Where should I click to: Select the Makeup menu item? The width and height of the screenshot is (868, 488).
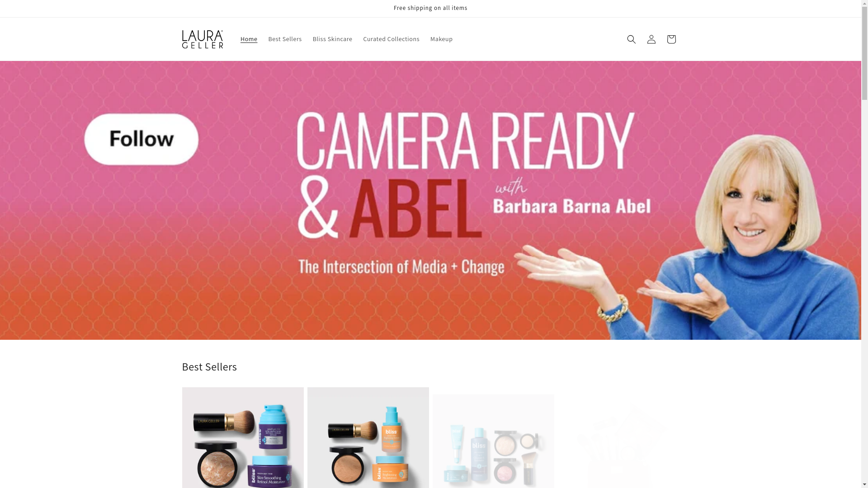click(441, 39)
